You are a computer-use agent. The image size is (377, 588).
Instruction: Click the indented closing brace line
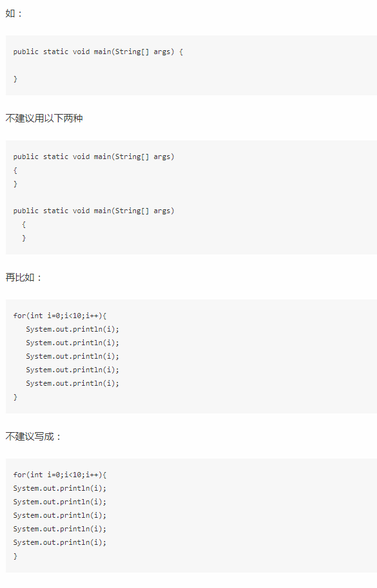(x=24, y=238)
